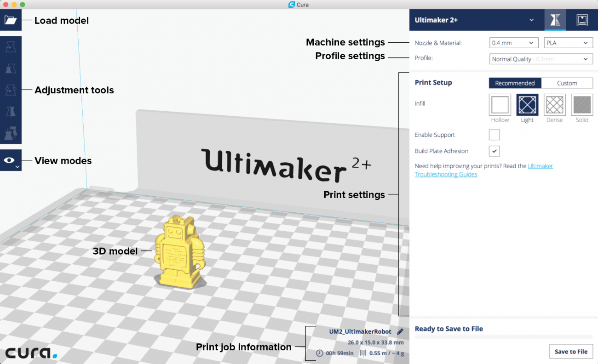Click the Enable Support label
The height and width of the screenshot is (364, 598).
[x=435, y=135]
